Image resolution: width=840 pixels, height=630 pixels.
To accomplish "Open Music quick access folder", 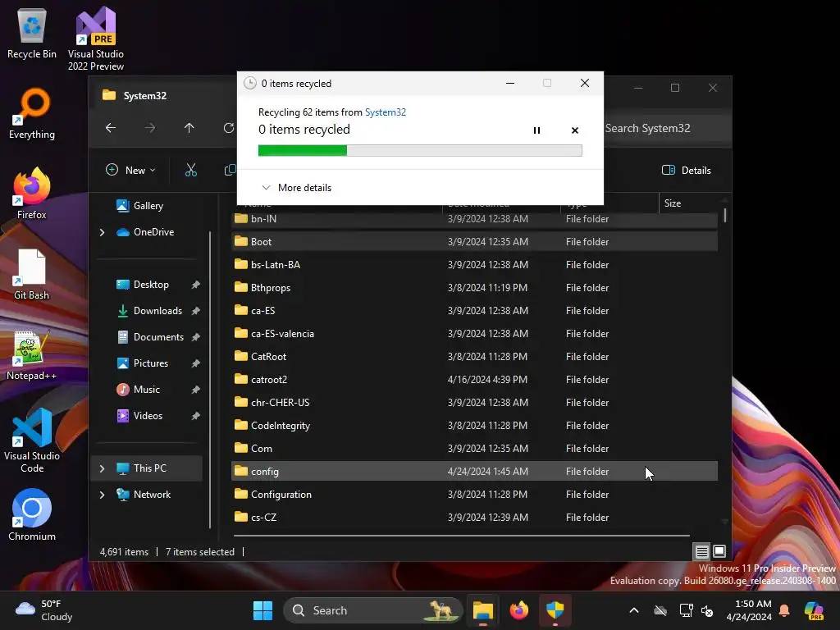I will [138, 390].
